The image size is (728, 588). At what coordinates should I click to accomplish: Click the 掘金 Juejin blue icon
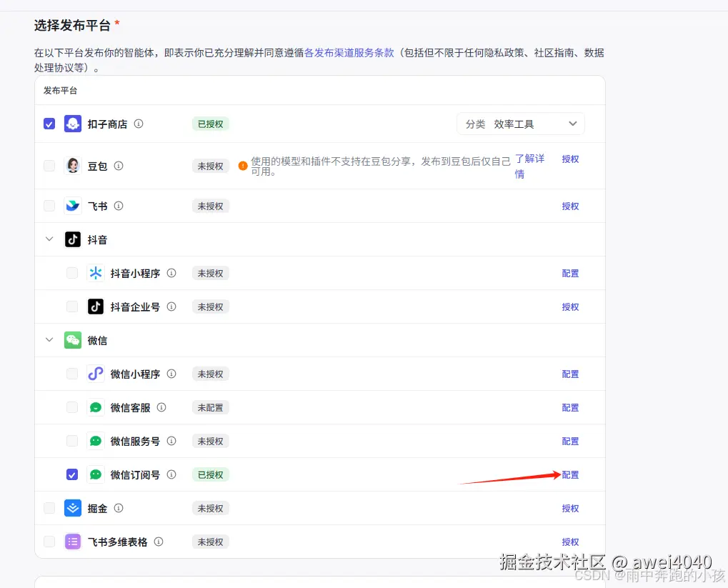pyautogui.click(x=72, y=508)
